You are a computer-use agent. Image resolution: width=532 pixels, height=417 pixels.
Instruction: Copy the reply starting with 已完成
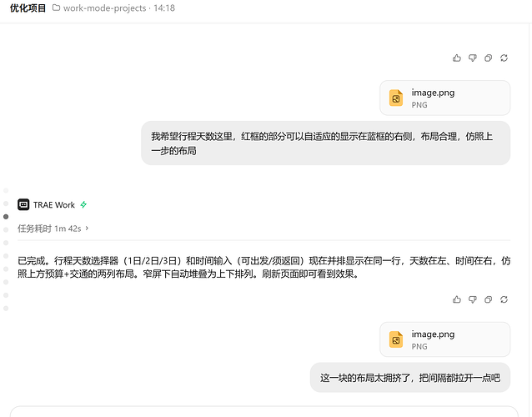(x=488, y=299)
